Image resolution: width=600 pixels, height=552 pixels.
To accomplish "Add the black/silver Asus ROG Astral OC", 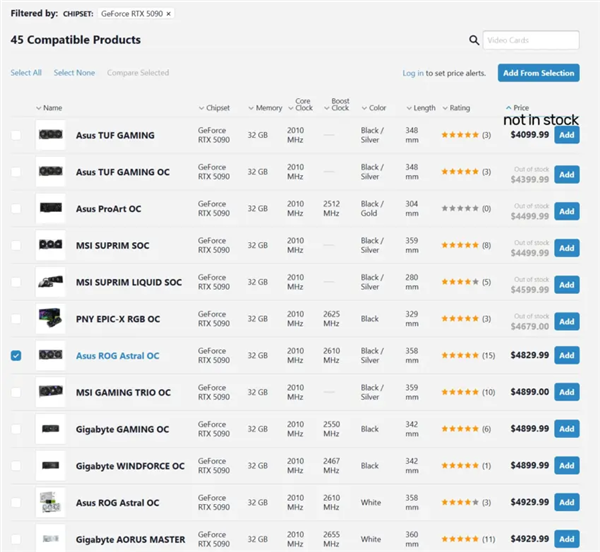I will click(x=567, y=355).
